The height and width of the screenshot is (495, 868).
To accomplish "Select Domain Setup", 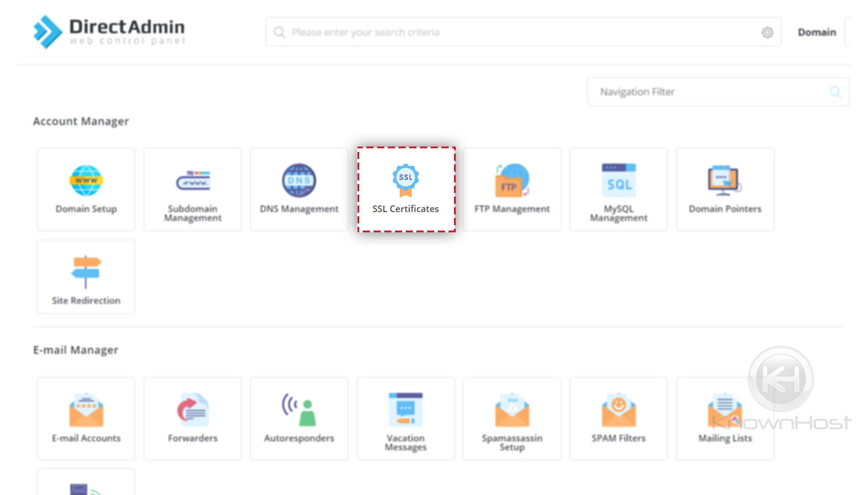I will point(85,189).
